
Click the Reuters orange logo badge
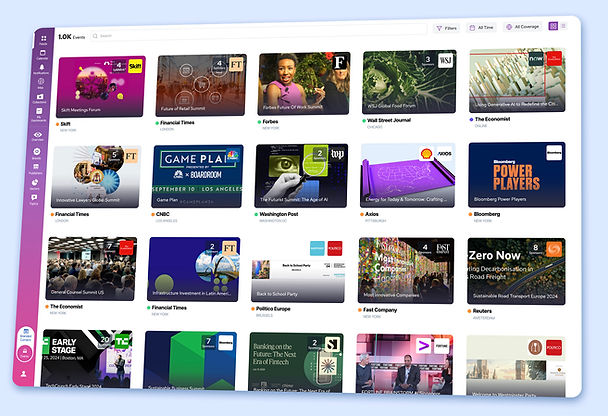(x=554, y=249)
